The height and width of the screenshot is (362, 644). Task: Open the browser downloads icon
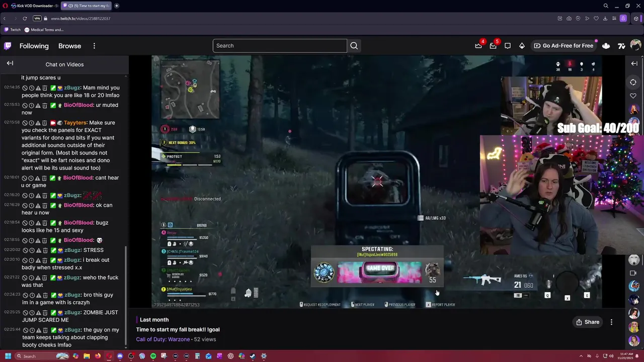(x=605, y=19)
